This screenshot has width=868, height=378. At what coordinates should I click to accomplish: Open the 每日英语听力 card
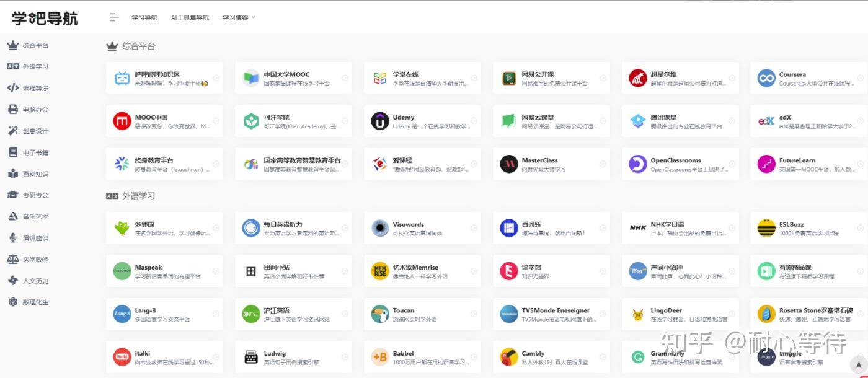pyautogui.click(x=294, y=228)
